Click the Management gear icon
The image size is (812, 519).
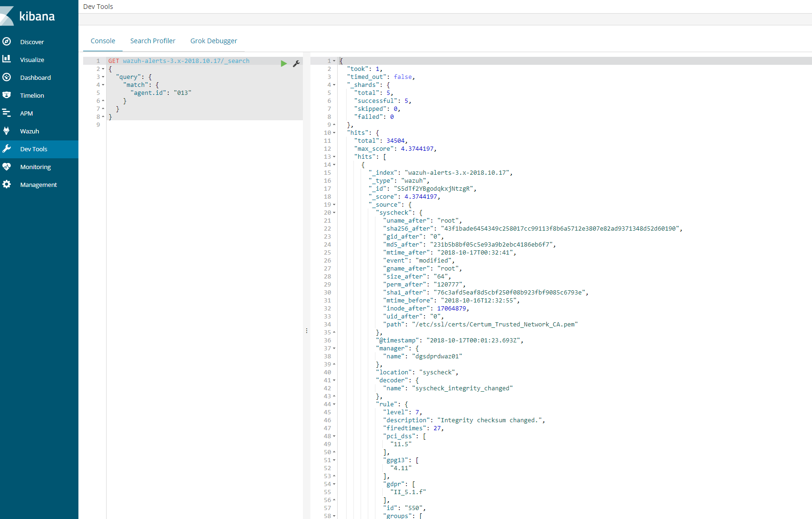(7, 184)
